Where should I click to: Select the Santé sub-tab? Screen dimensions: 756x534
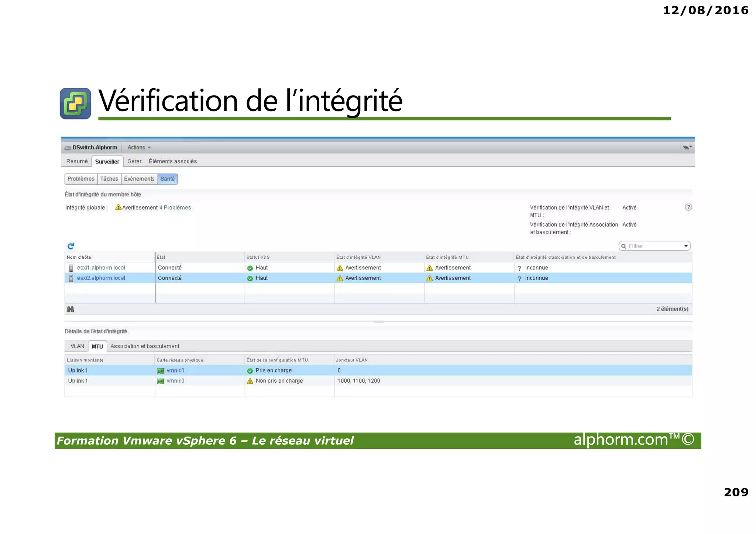point(167,179)
